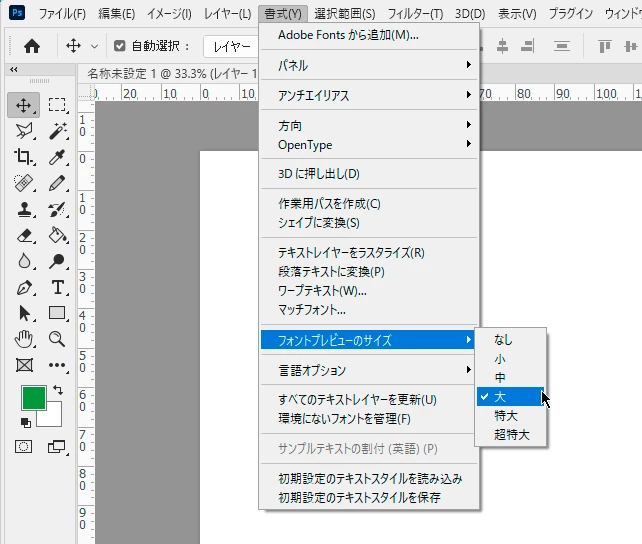
Task: Toggle the 自動選択 checkbox
Action: pyautogui.click(x=120, y=46)
